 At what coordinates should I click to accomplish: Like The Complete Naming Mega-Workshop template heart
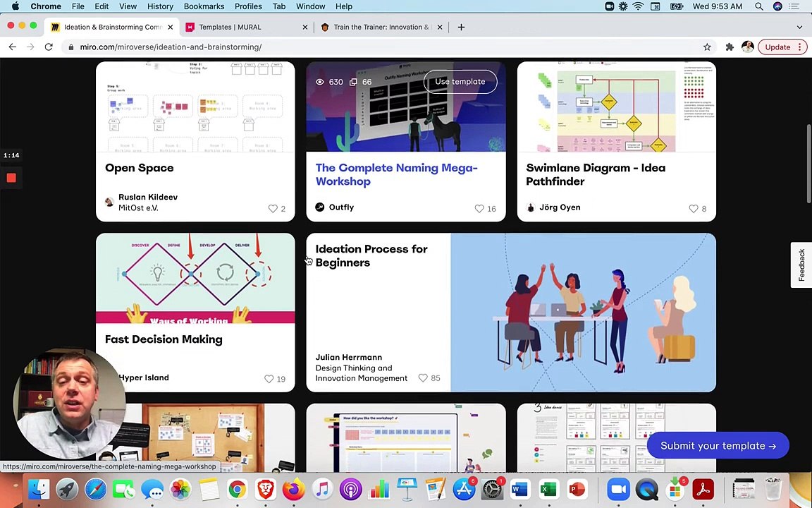point(479,209)
